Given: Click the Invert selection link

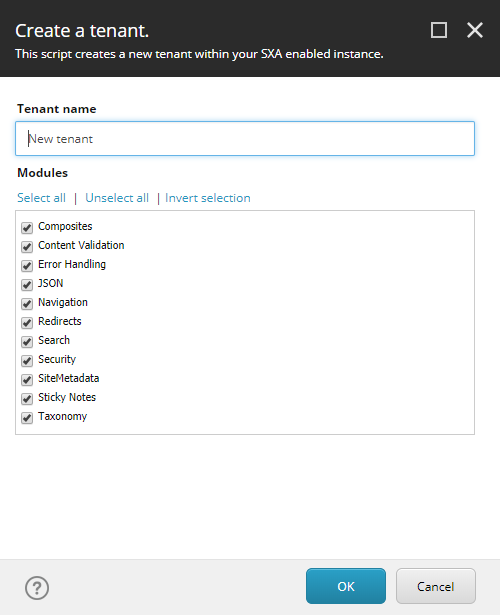Looking at the screenshot, I should 207,198.
